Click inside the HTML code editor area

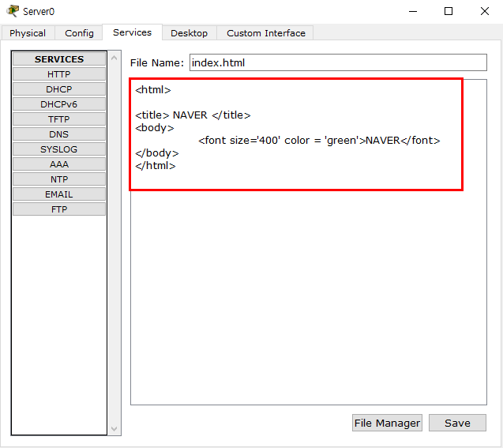point(309,243)
